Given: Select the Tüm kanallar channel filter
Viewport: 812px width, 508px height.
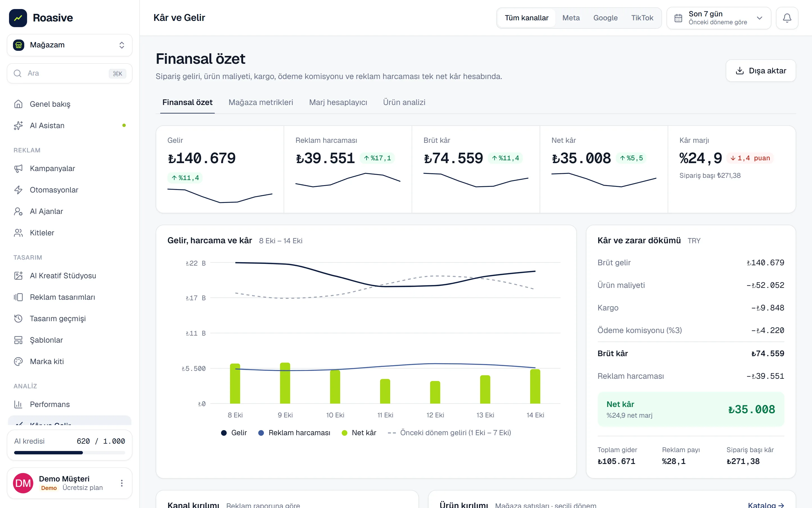Looking at the screenshot, I should click(x=526, y=18).
